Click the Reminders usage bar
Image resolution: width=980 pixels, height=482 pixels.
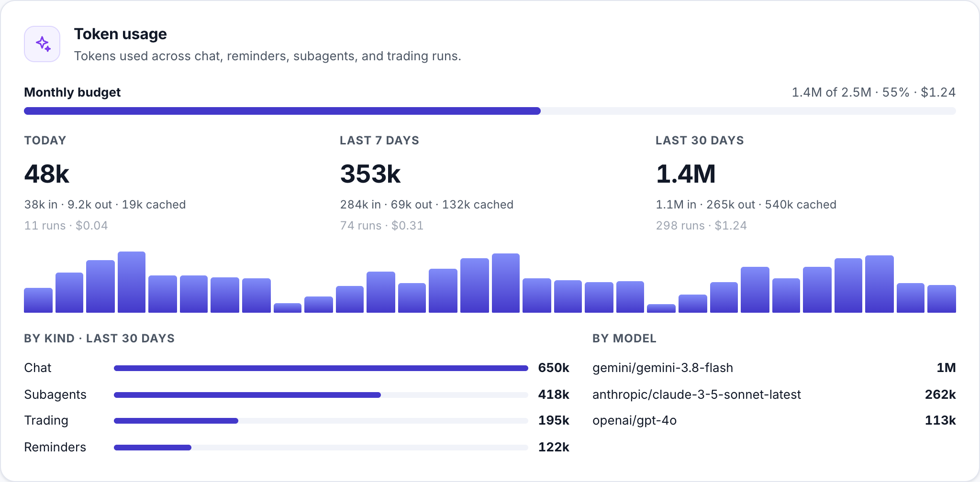pyautogui.click(x=321, y=448)
